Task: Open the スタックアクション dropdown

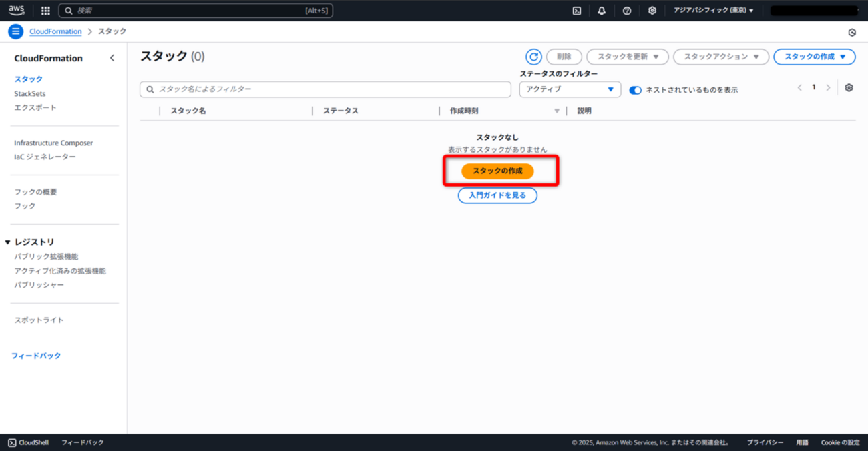Action: (x=721, y=57)
